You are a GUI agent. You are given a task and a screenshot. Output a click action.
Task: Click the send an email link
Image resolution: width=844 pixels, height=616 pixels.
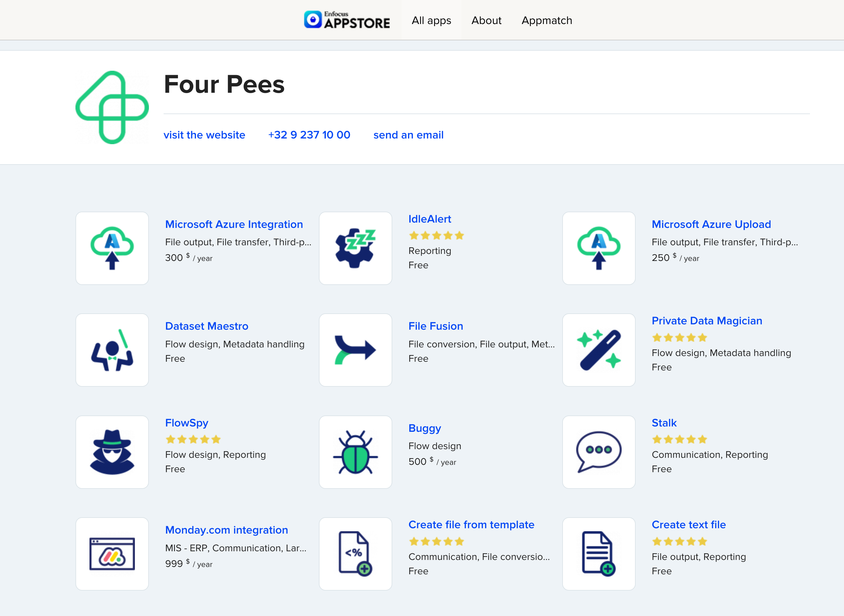click(x=408, y=135)
